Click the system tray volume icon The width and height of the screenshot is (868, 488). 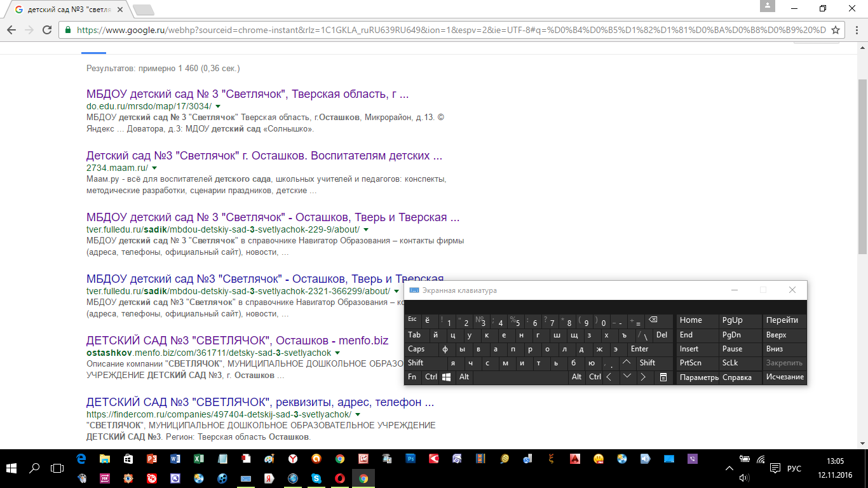(x=745, y=478)
